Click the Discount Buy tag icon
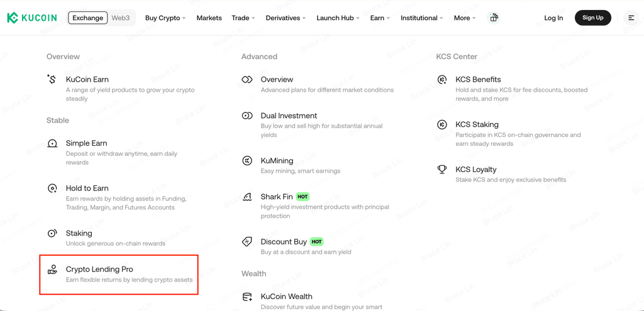 click(x=247, y=242)
